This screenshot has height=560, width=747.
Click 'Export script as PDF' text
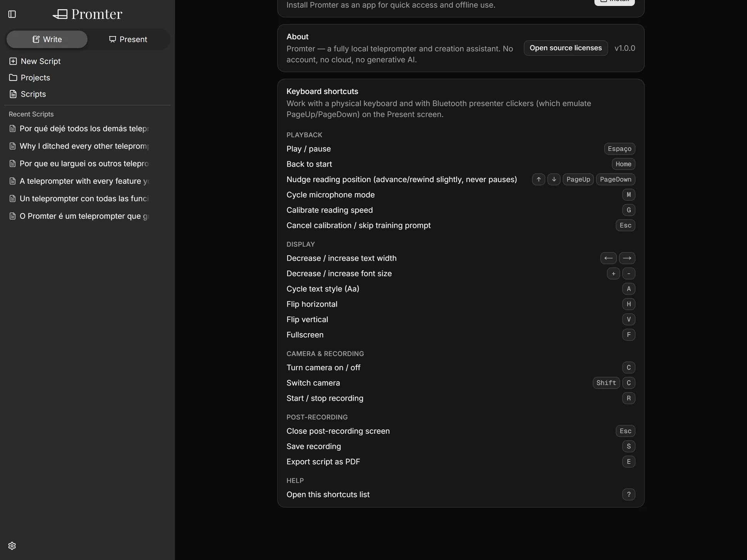coord(323,462)
